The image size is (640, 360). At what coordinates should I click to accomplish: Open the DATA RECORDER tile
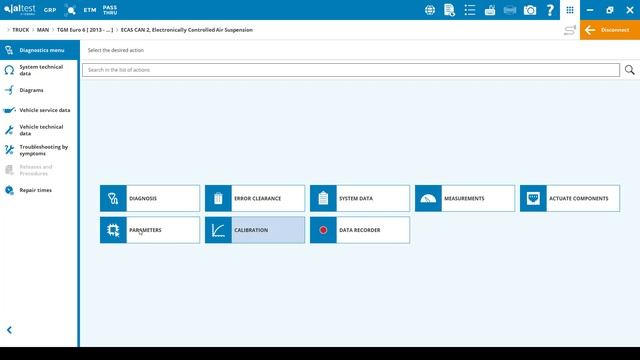tap(360, 230)
